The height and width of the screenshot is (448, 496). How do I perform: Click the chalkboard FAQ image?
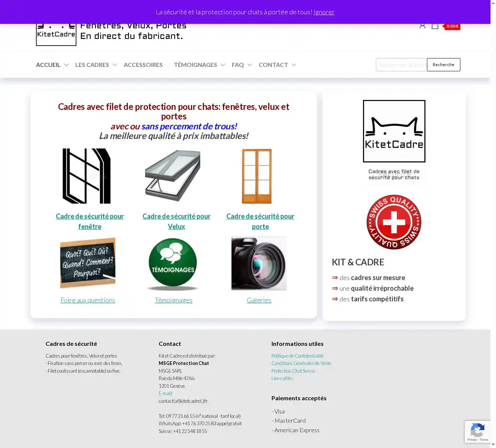(88, 263)
